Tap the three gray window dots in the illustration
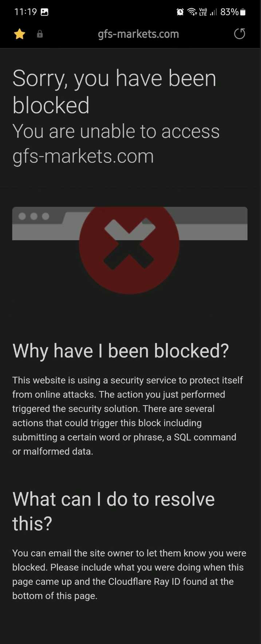The width and height of the screenshot is (261, 644). click(x=34, y=217)
